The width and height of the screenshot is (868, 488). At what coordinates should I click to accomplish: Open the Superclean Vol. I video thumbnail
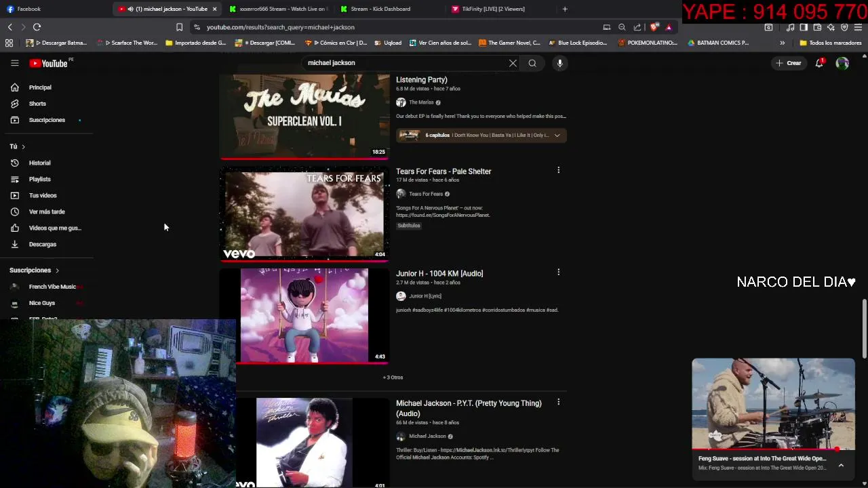coord(304,117)
